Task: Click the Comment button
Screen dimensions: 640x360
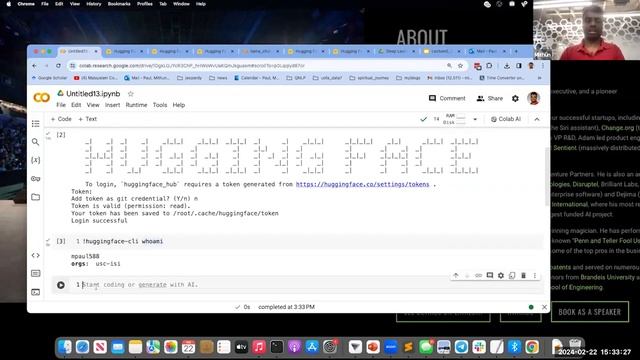Action: (447, 98)
